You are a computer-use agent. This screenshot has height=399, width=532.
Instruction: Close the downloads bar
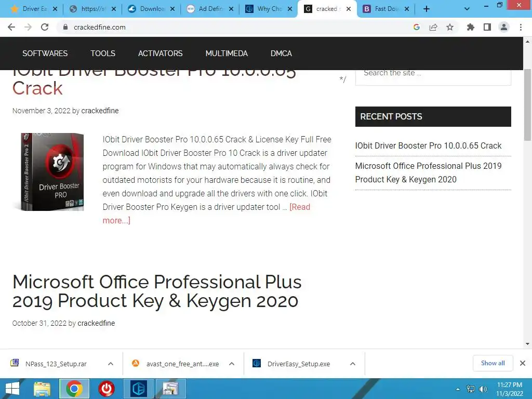(x=523, y=363)
